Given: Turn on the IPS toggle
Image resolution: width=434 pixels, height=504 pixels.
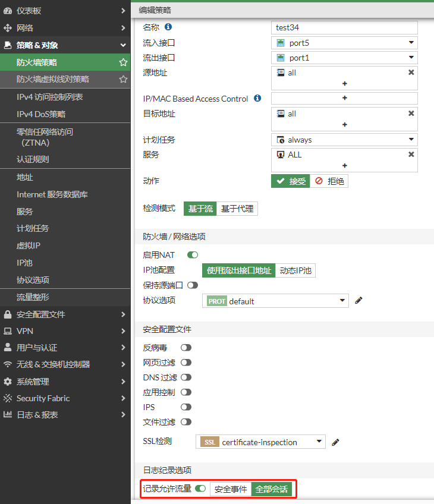Looking at the screenshot, I should pyautogui.click(x=186, y=407).
